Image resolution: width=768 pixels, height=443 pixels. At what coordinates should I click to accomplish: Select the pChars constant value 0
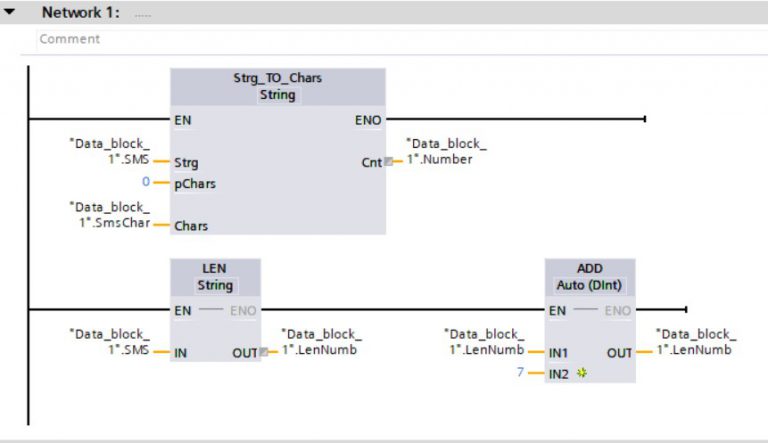145,183
